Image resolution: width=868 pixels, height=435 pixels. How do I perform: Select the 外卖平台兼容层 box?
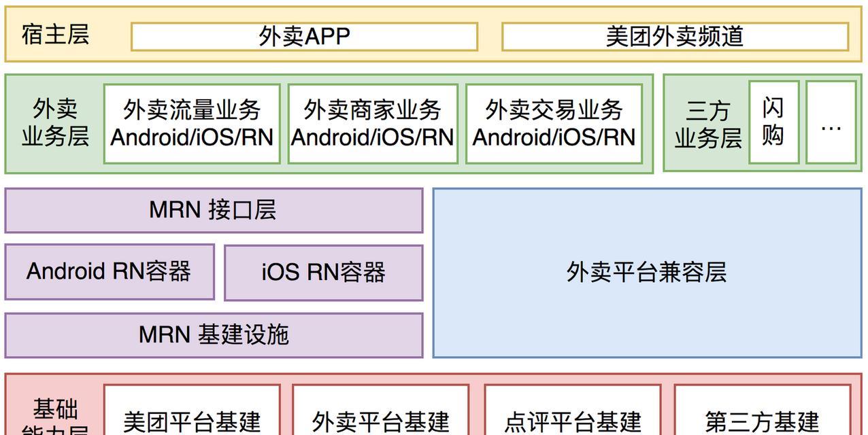[x=647, y=273]
